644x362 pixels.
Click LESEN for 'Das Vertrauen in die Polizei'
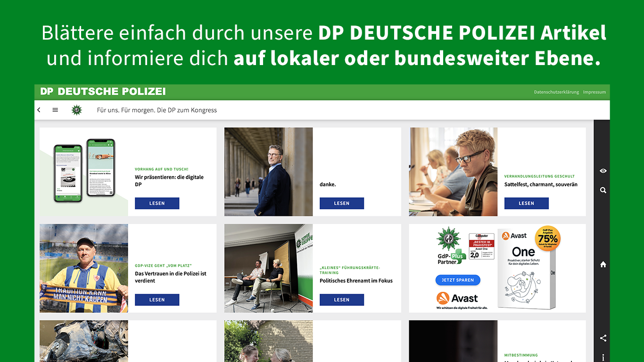pos(157,300)
